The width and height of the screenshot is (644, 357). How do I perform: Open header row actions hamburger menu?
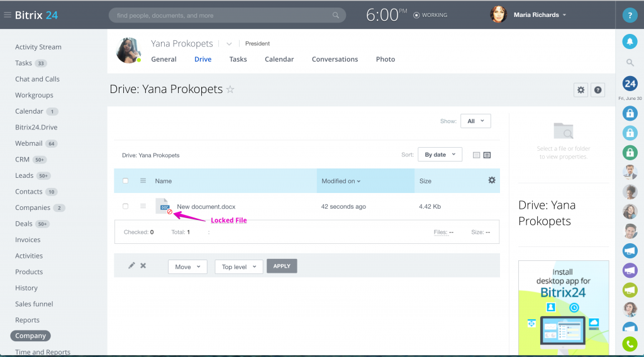(143, 180)
